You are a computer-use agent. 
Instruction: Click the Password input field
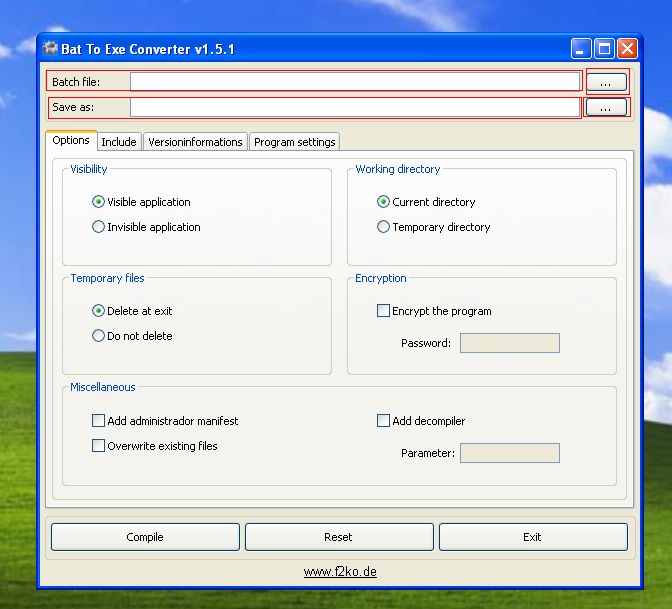pyautogui.click(x=510, y=343)
